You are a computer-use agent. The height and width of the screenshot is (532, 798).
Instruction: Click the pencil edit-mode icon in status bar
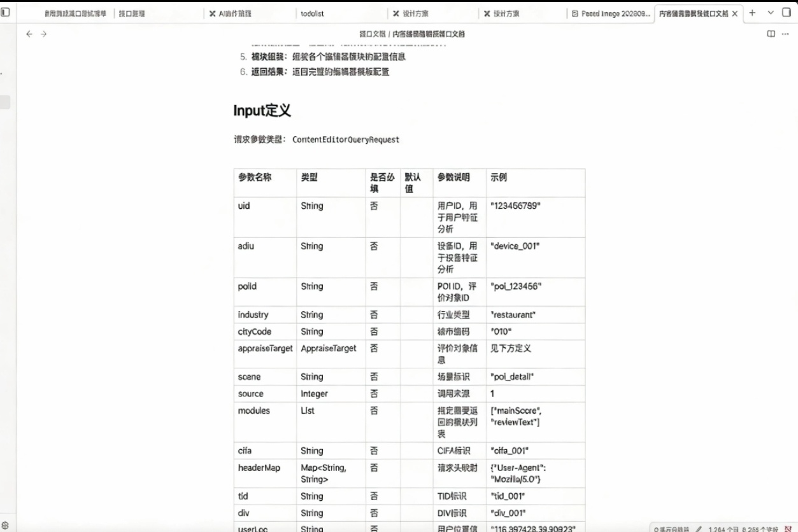coord(699,528)
